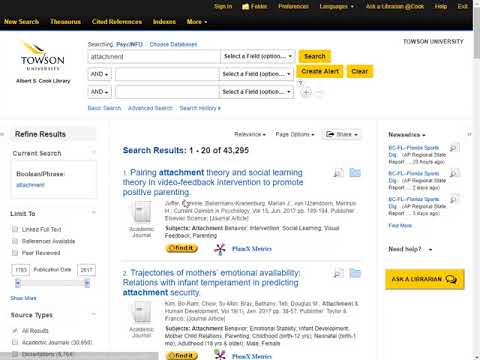Image resolution: width=480 pixels, height=360 pixels.
Task: Click Choose Databases link
Action: [173, 44]
